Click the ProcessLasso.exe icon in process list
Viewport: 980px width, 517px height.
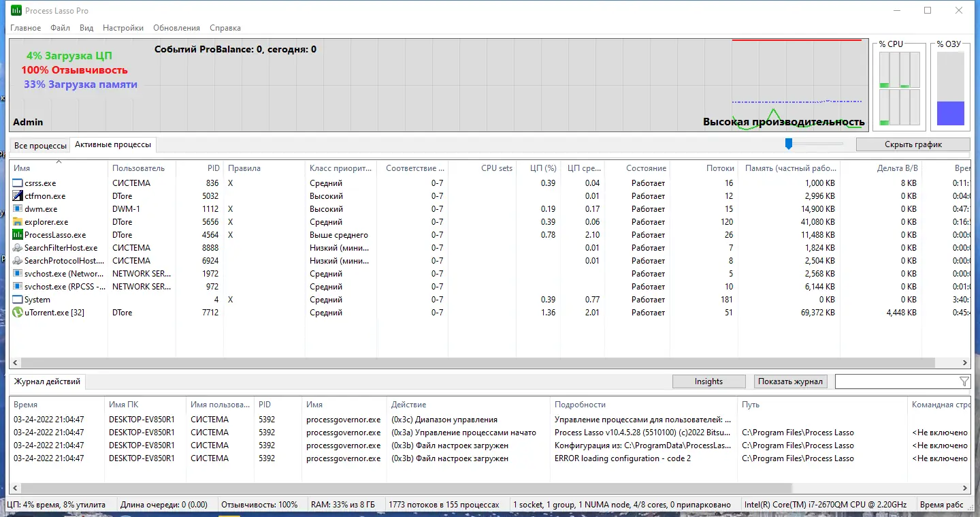pyautogui.click(x=17, y=234)
